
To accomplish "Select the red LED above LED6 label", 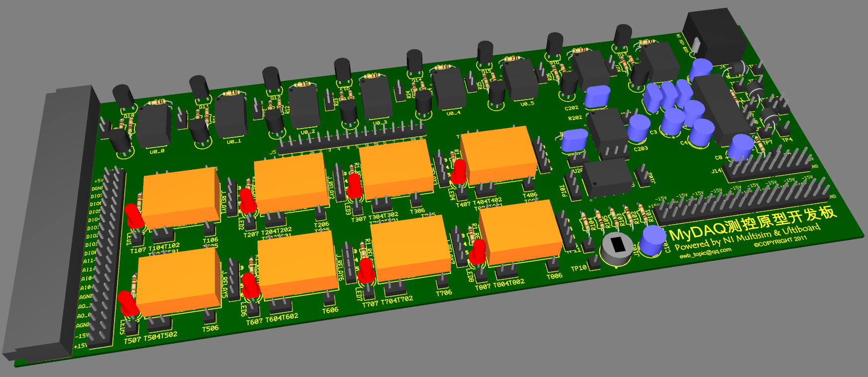I will pyautogui.click(x=250, y=286).
